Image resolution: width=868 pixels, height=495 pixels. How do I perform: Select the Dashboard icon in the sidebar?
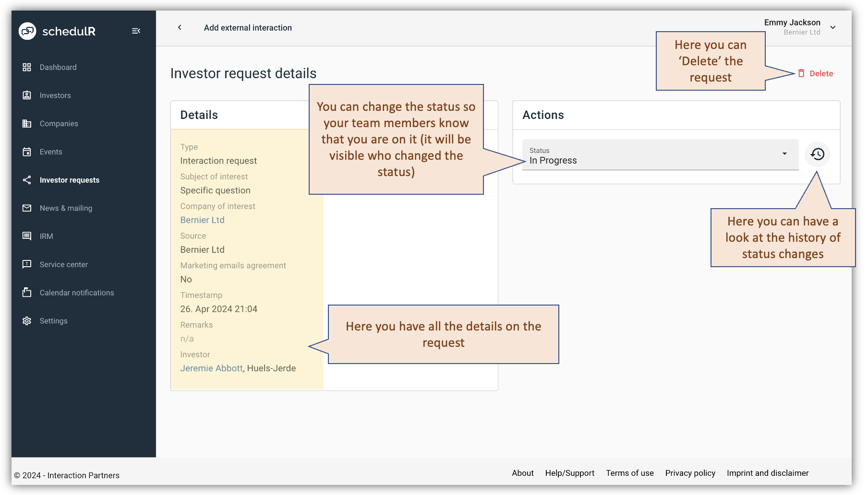(27, 67)
